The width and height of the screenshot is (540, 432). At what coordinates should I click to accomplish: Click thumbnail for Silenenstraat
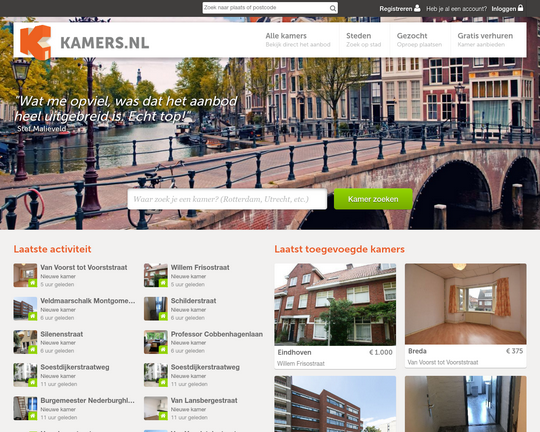(x=25, y=342)
